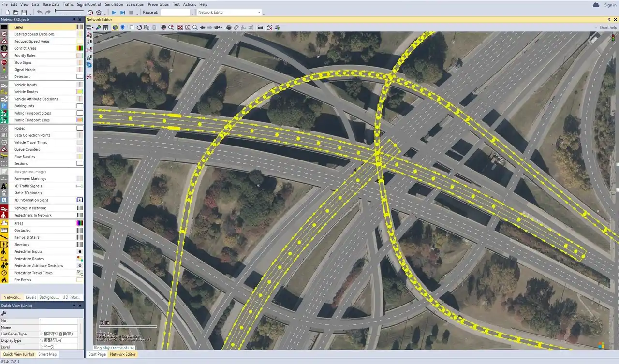Click the Parking Lots icon
Image resolution: width=619 pixels, height=364 pixels.
[x=4, y=106]
